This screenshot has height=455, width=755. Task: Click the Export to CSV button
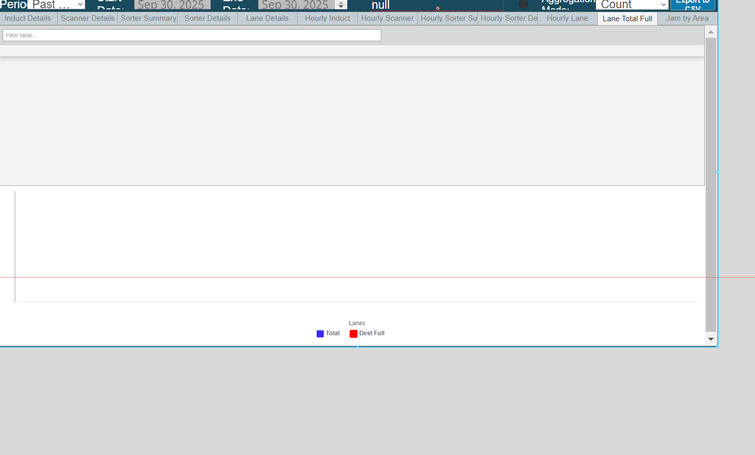(692, 4)
